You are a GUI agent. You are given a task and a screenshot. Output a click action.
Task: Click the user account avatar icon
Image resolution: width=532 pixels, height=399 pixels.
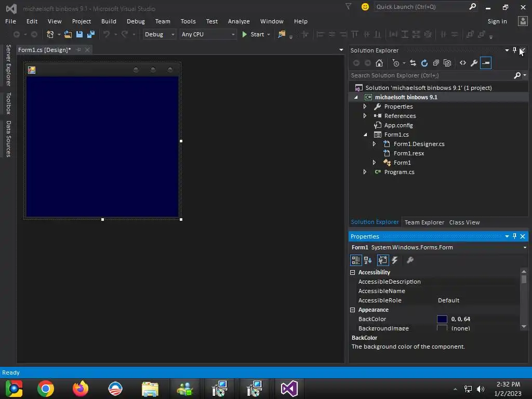point(523,21)
